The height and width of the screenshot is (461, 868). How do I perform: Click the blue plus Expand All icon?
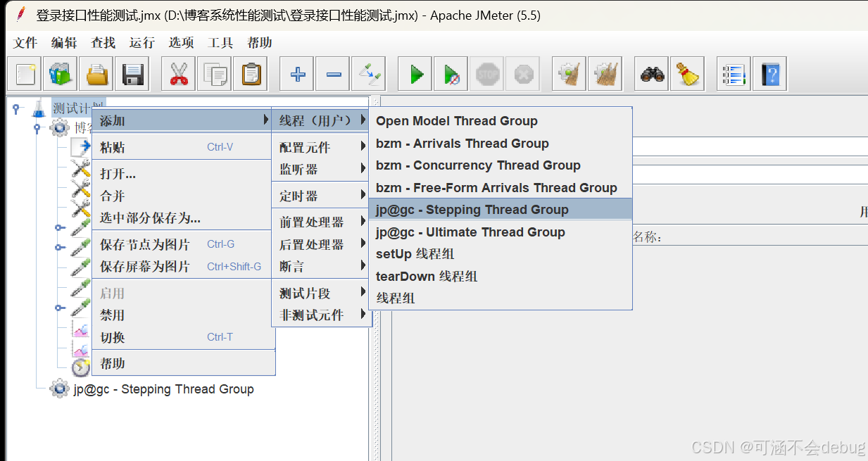pos(297,74)
